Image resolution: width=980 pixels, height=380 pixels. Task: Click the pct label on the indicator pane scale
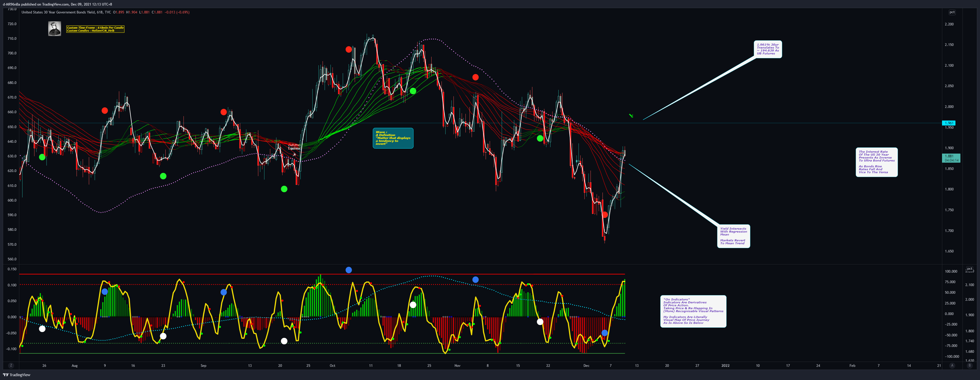pos(970,269)
